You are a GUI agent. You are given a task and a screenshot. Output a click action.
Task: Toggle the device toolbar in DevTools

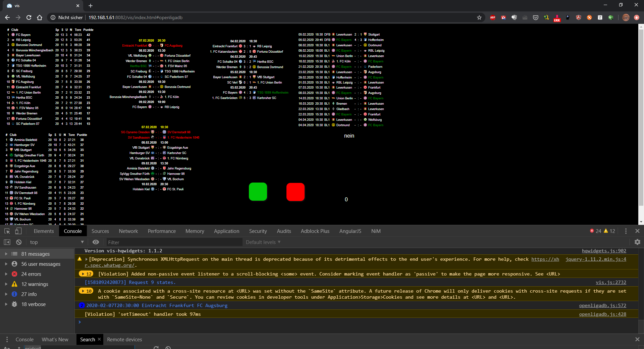(x=18, y=231)
